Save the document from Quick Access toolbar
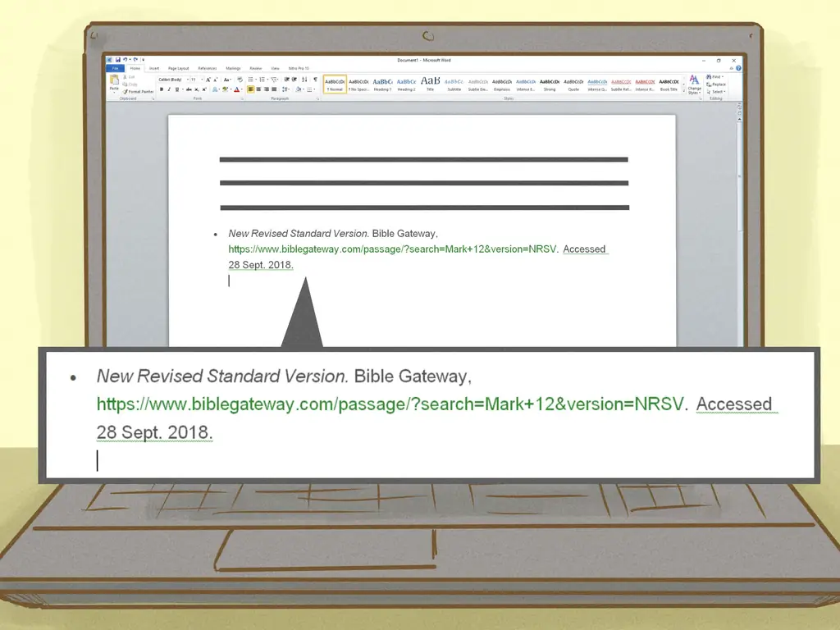840x630 pixels. coord(118,60)
